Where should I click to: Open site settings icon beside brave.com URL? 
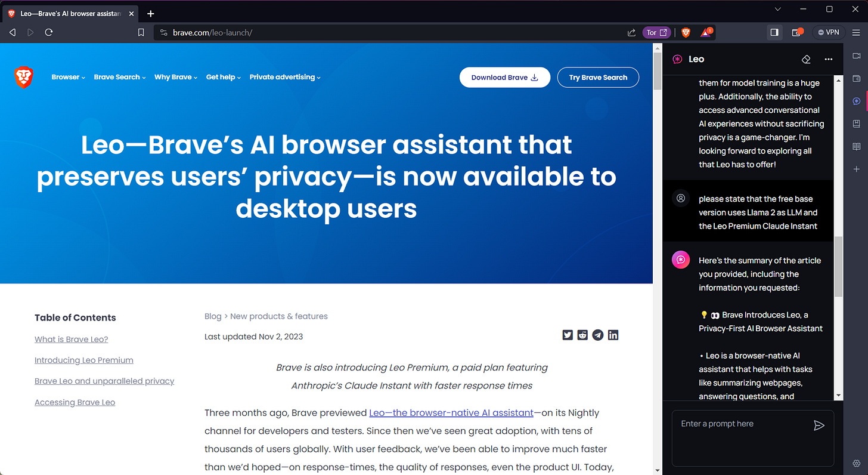pos(164,32)
